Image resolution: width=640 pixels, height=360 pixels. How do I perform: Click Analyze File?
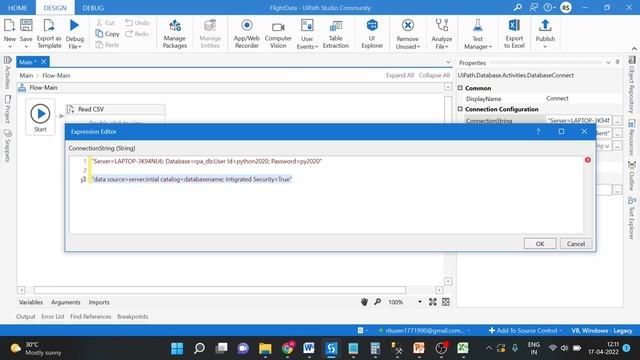pyautogui.click(x=442, y=34)
